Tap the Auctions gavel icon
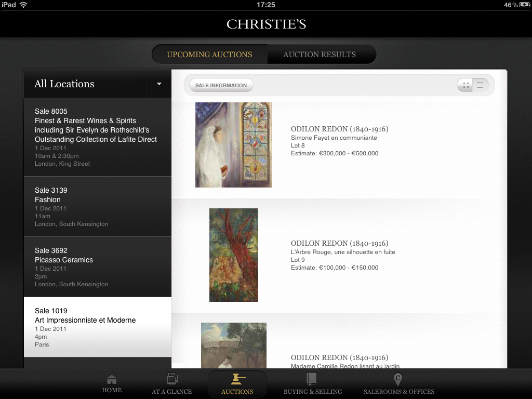This screenshot has width=532, height=399. 237,379
